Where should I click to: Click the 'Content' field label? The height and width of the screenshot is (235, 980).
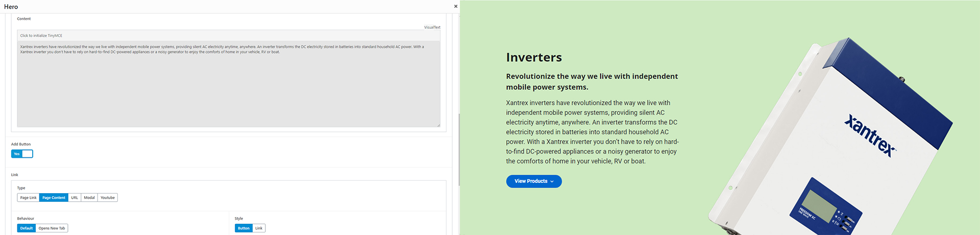point(24,19)
